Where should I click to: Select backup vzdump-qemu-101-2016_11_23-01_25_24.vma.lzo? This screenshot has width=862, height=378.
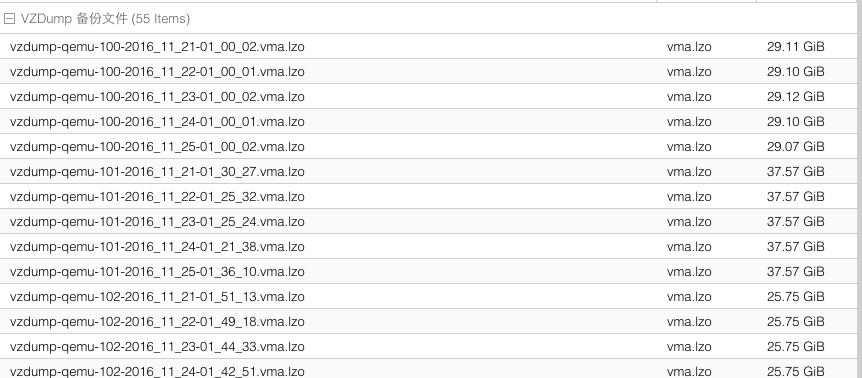428,221
